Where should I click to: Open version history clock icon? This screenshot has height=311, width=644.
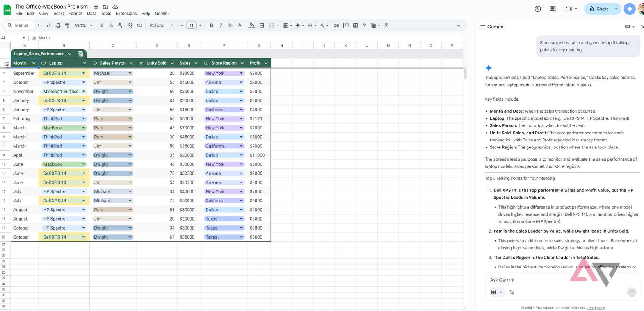tap(537, 9)
